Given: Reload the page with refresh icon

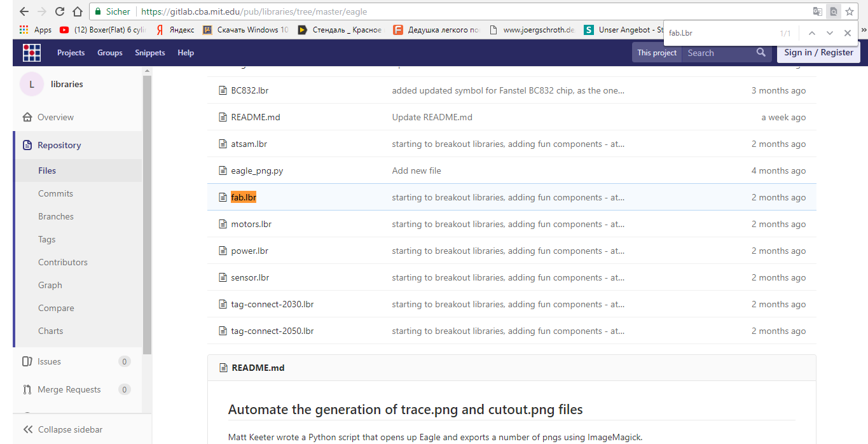Looking at the screenshot, I should coord(60,11).
